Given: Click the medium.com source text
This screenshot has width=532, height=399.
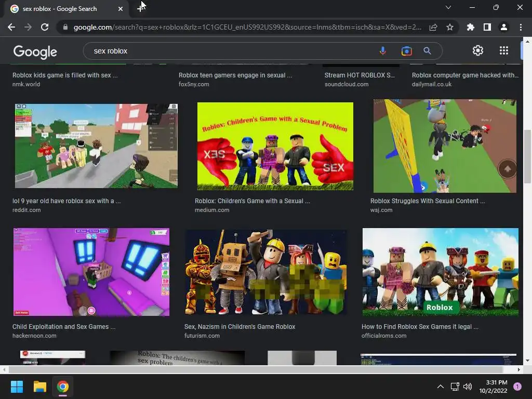Looking at the screenshot, I should point(212,210).
